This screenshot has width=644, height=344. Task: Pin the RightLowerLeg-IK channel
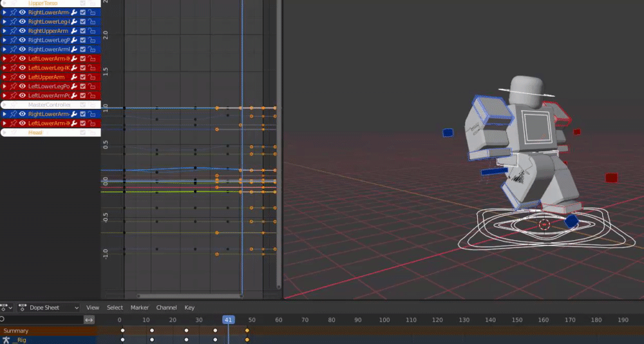[14, 21]
